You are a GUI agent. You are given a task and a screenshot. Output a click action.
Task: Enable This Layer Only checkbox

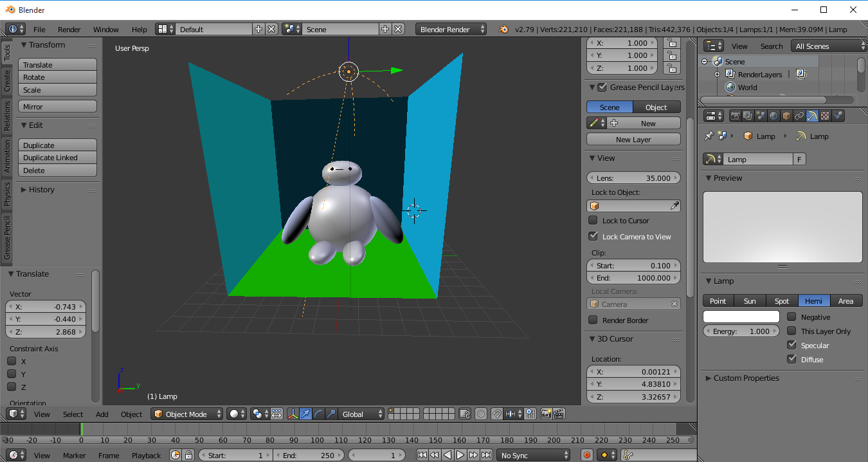point(791,331)
